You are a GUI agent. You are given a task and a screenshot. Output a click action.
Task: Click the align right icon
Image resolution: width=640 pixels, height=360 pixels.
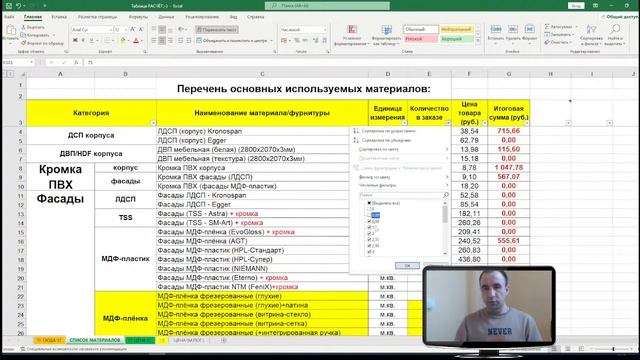coord(170,40)
